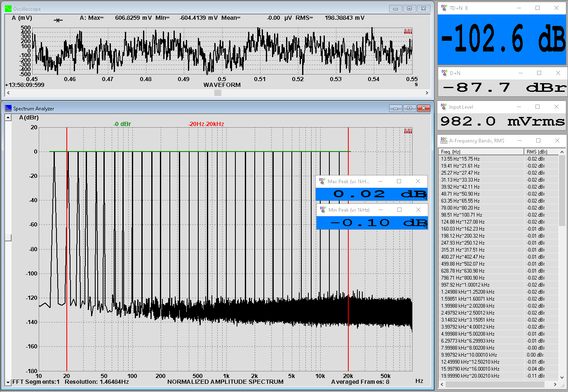
Task: Click the -102.6 dB TD+N reading
Action: pos(503,38)
